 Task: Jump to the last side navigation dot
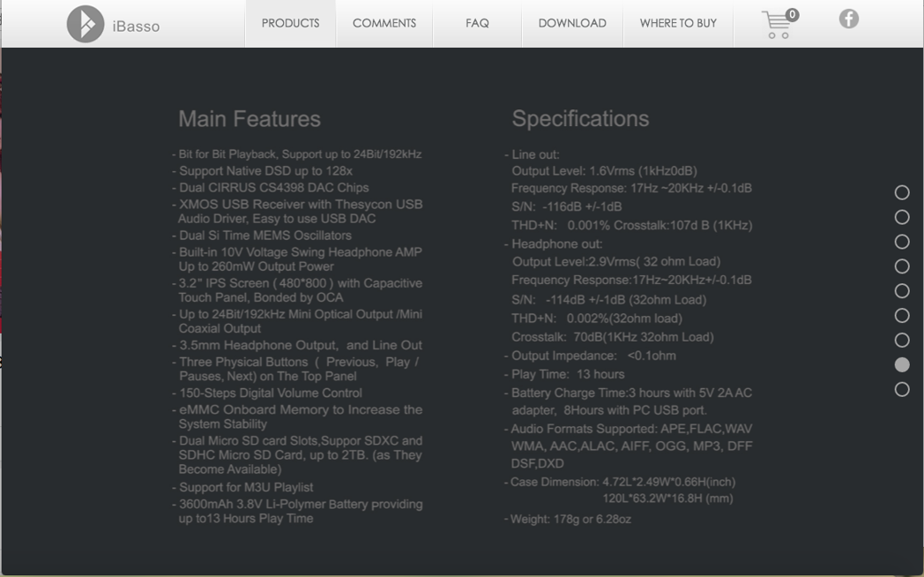coord(901,389)
